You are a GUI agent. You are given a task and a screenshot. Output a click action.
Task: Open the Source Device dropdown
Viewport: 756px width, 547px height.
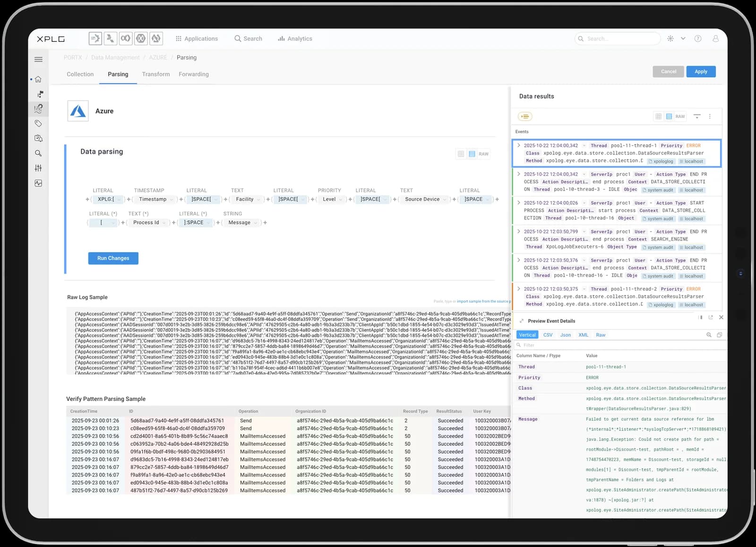425,200
